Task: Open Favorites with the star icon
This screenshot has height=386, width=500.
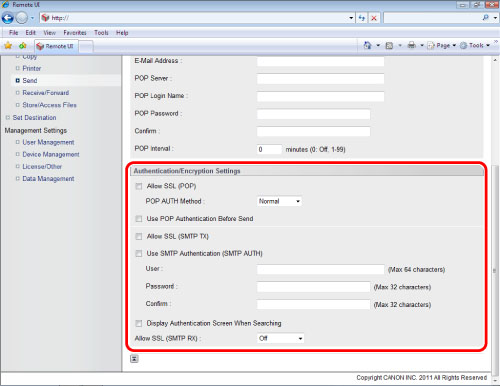Action: pyautogui.click(x=8, y=46)
